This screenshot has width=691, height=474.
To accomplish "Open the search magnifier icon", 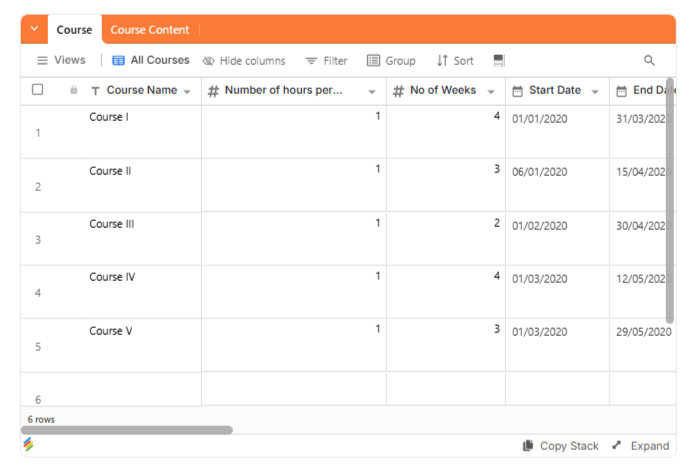I will [x=649, y=60].
